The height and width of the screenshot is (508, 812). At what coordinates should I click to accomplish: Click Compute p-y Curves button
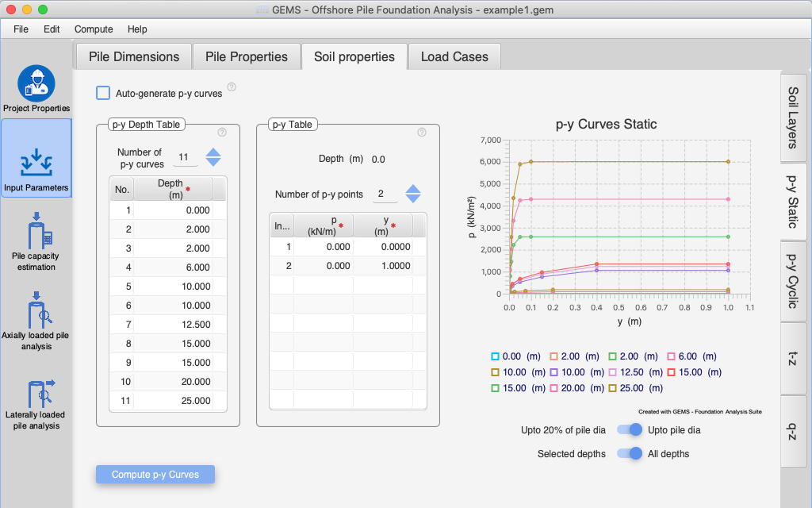(155, 475)
